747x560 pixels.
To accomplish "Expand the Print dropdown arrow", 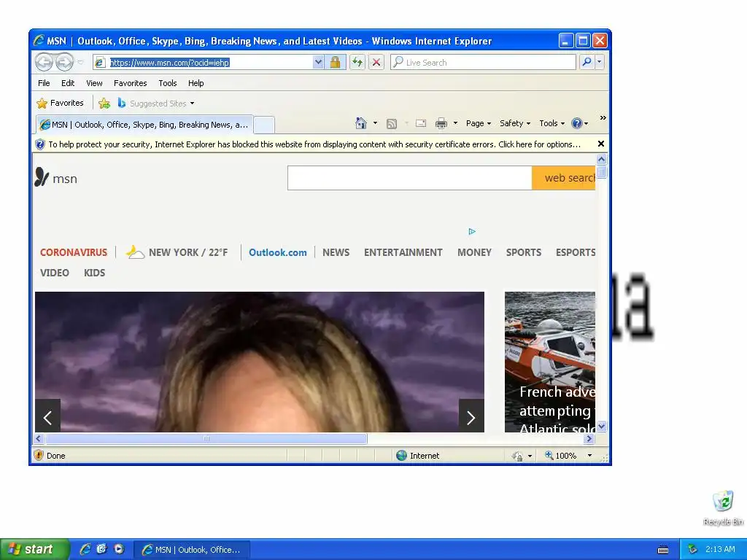I will (455, 123).
